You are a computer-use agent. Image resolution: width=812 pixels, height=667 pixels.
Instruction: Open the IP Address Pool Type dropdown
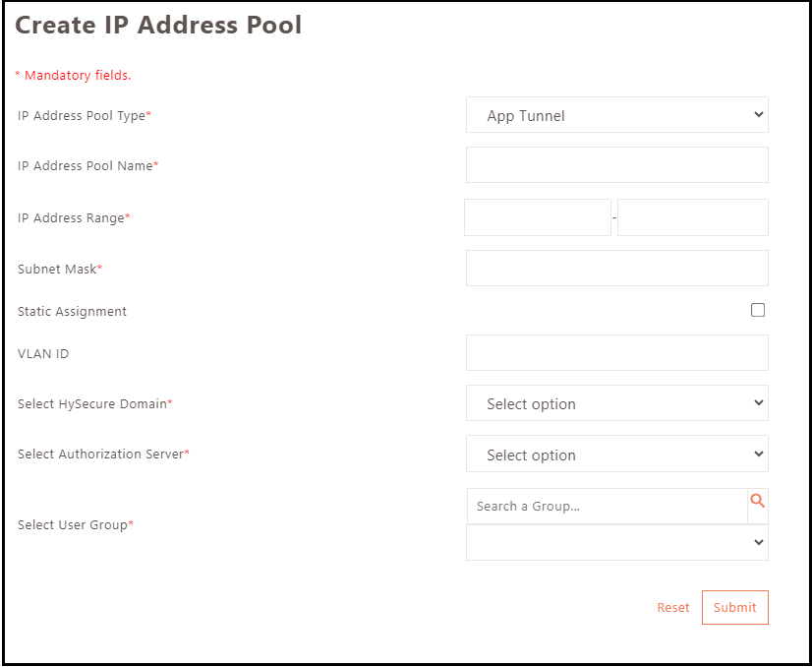(616, 115)
